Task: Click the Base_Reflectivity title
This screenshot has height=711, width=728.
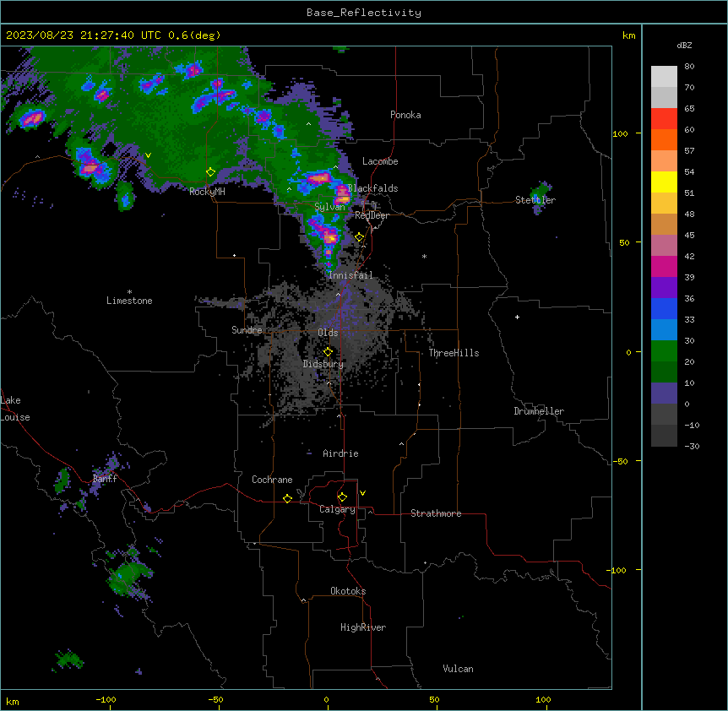Action: (364, 13)
